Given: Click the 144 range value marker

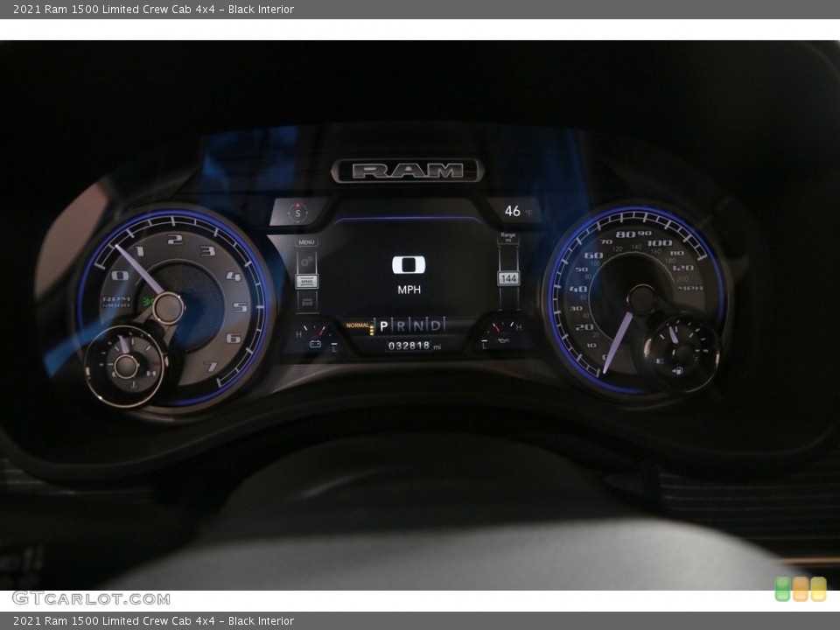Looking at the screenshot, I should click(x=508, y=278).
